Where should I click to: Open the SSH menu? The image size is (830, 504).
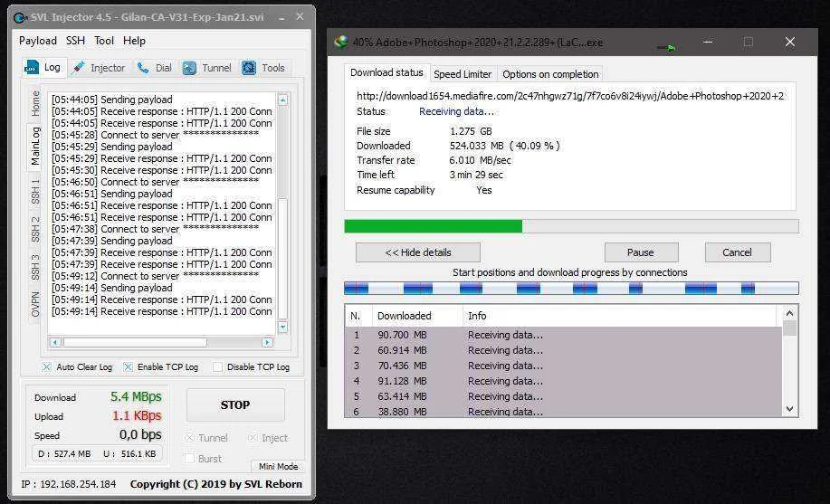tap(75, 41)
